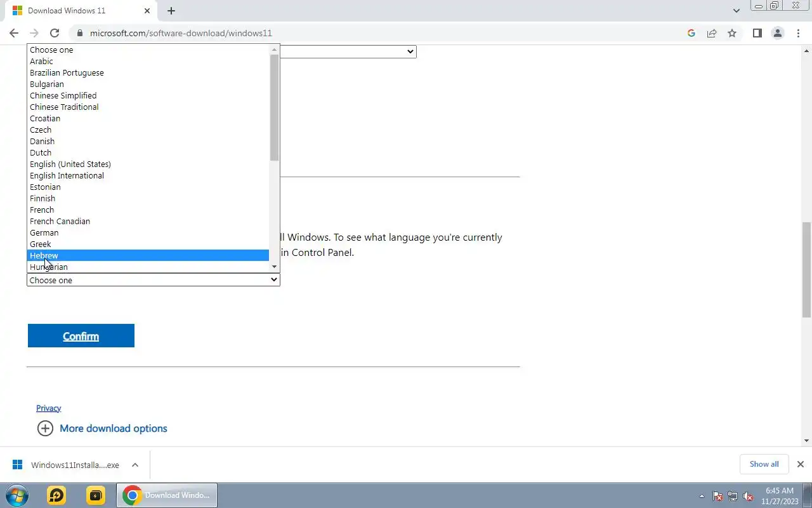The height and width of the screenshot is (508, 812).
Task: Open the download item options chevron
Action: point(135,465)
